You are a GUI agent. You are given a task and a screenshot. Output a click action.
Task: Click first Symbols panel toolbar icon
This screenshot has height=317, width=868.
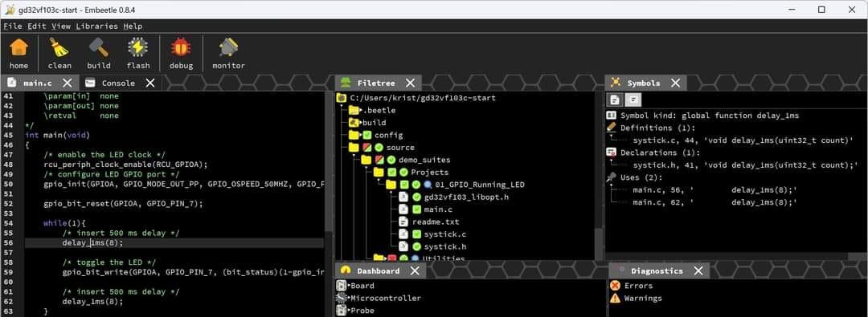pos(615,100)
